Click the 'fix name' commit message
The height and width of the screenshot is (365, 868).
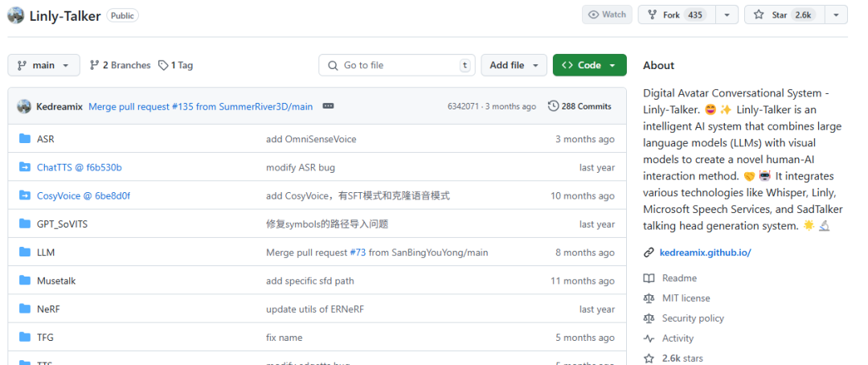(x=284, y=338)
